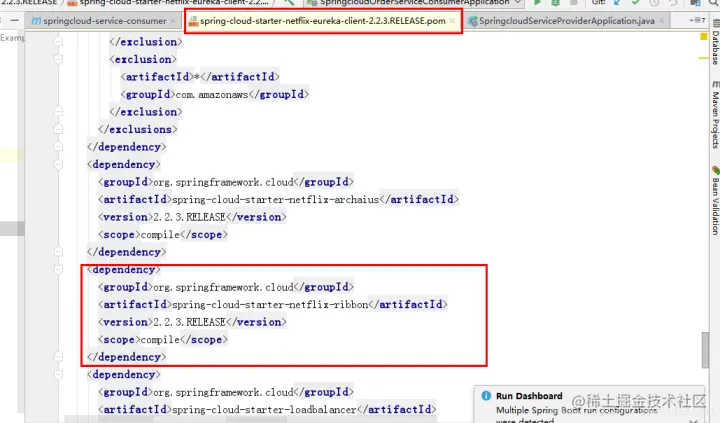
Task: Click archaius version 2.2.3.RELEASE line
Action: click(x=192, y=217)
